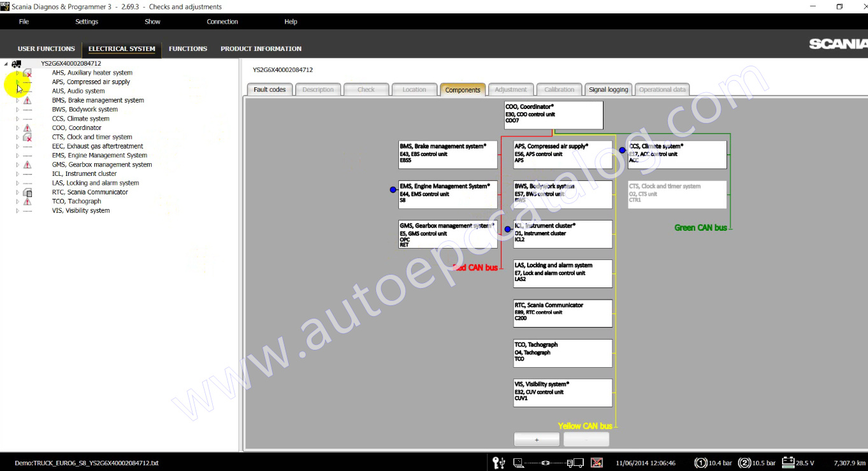The width and height of the screenshot is (868, 471).
Task: Open the Signal logging tab
Action: [608, 90]
